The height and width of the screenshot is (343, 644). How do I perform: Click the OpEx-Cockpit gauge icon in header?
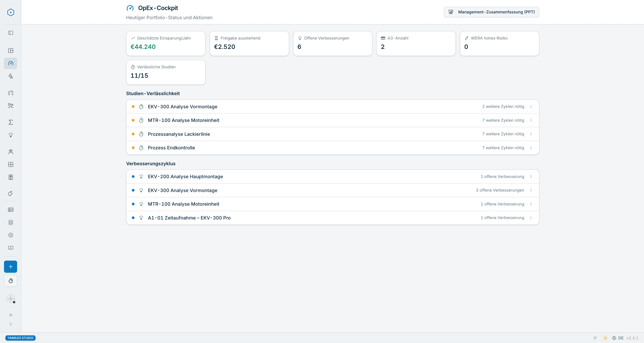point(130,8)
